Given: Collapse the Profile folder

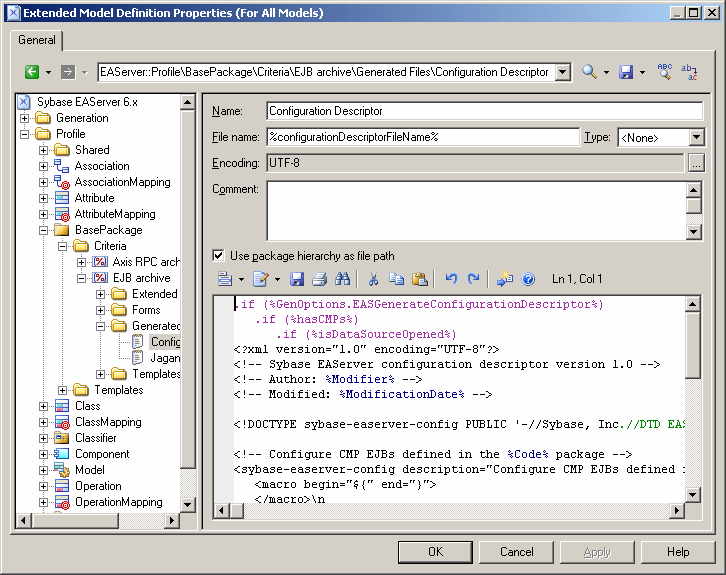Looking at the screenshot, I should (x=25, y=134).
